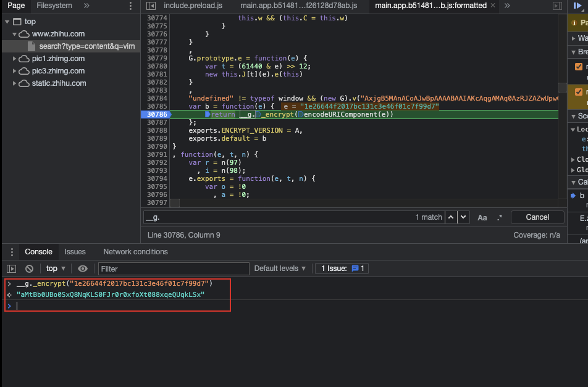Toggle regular expression search option
Screen dimensions: 588x387
coord(500,218)
